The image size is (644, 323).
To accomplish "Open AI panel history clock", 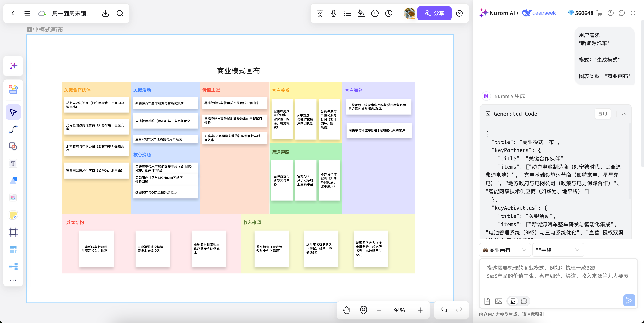I will [611, 13].
